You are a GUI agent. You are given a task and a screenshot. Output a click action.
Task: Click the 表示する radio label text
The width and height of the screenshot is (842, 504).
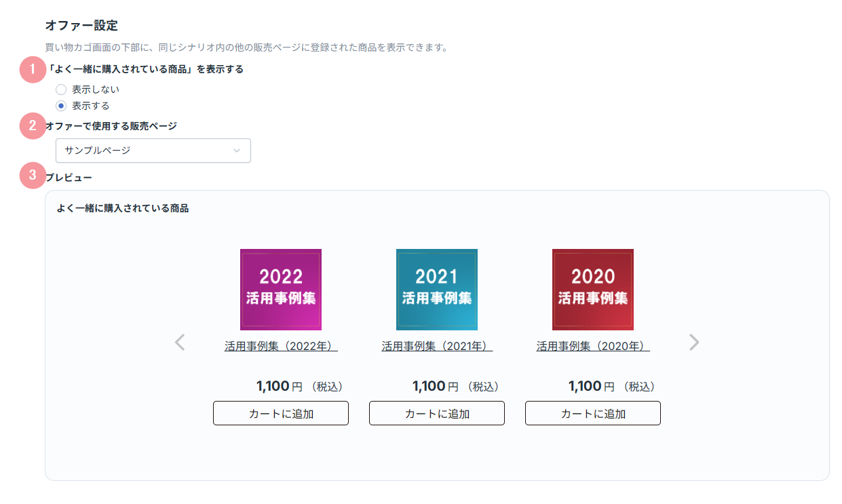tap(91, 106)
